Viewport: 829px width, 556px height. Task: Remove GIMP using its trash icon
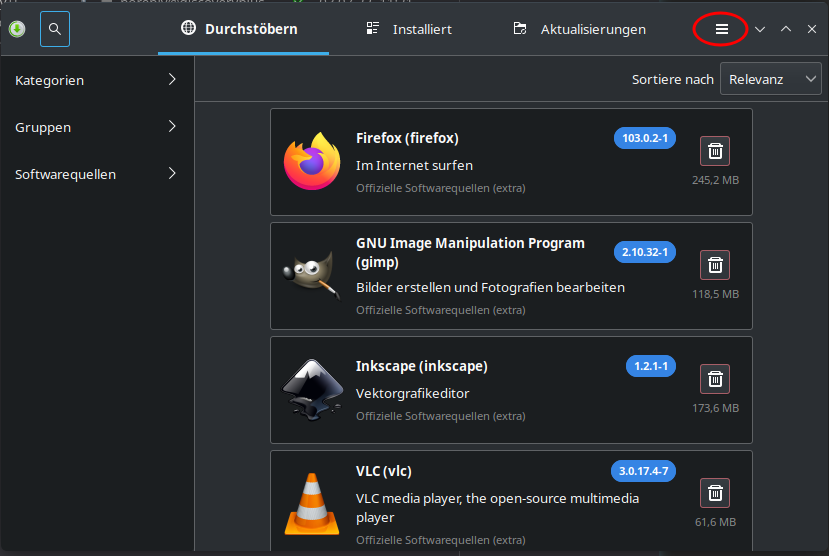[x=715, y=265]
